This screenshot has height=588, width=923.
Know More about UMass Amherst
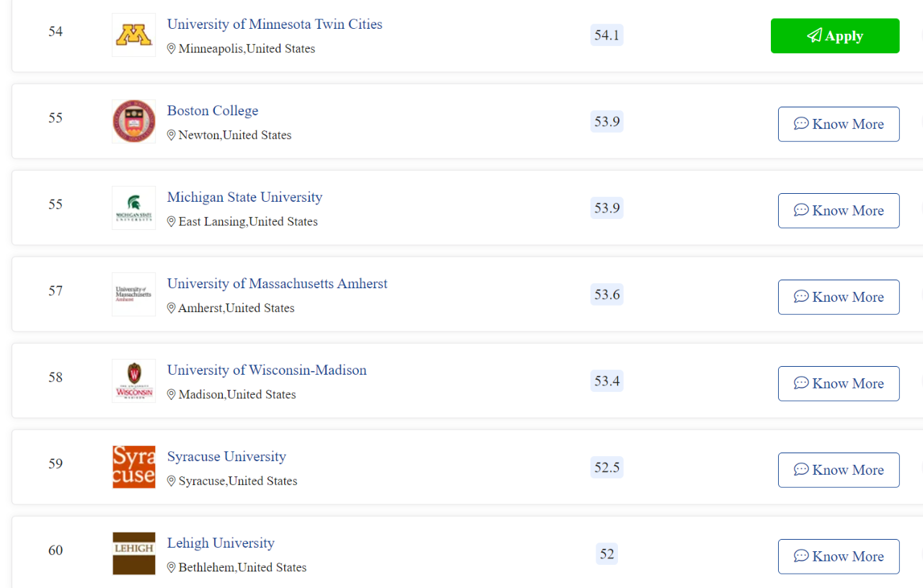pos(839,297)
